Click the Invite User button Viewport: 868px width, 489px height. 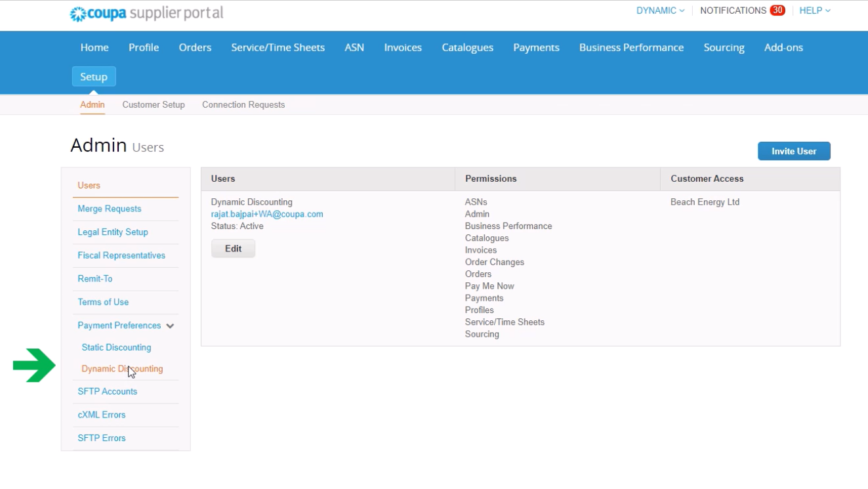[794, 151]
